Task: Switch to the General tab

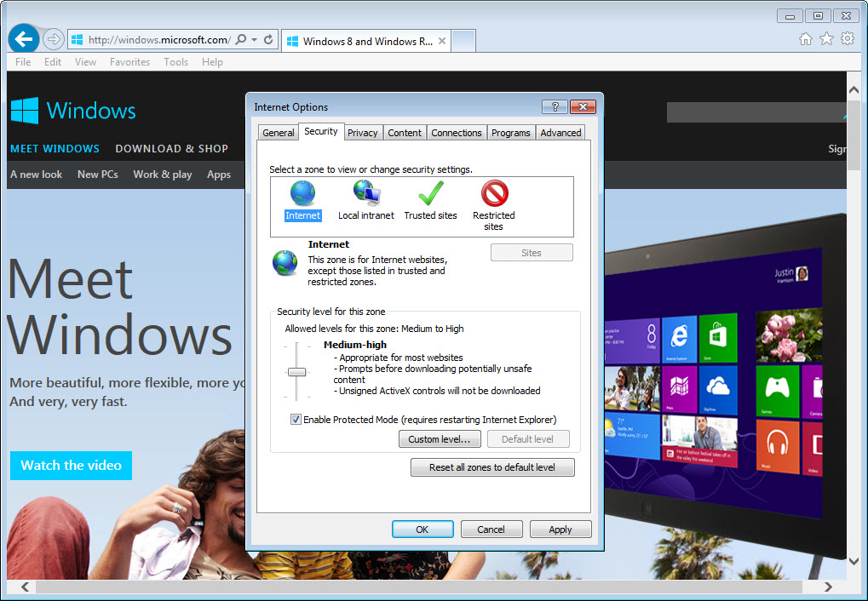Action: 279,133
